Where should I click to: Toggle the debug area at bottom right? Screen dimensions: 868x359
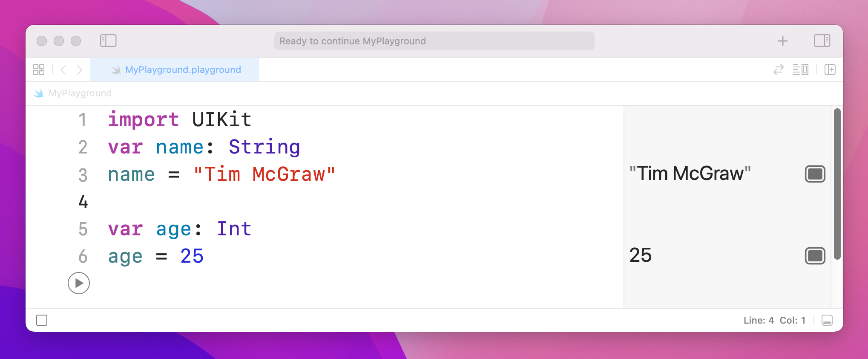[827, 320]
